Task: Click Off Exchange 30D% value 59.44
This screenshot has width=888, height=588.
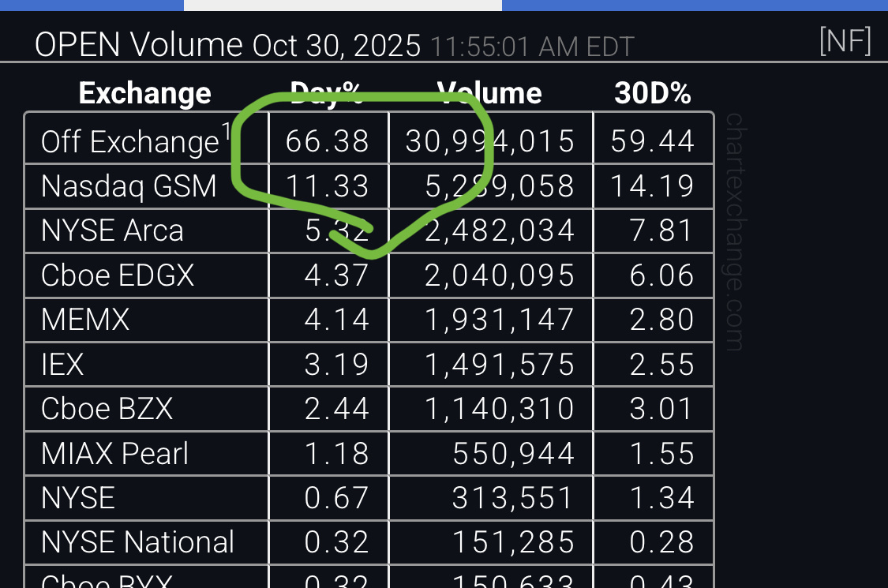Action: tap(653, 141)
